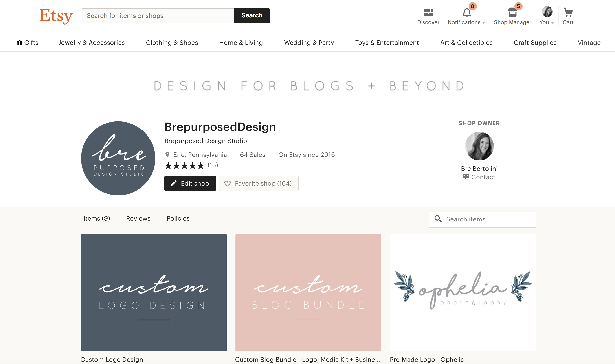615x364 pixels.
Task: Click the Edit shop button
Action: [190, 183]
